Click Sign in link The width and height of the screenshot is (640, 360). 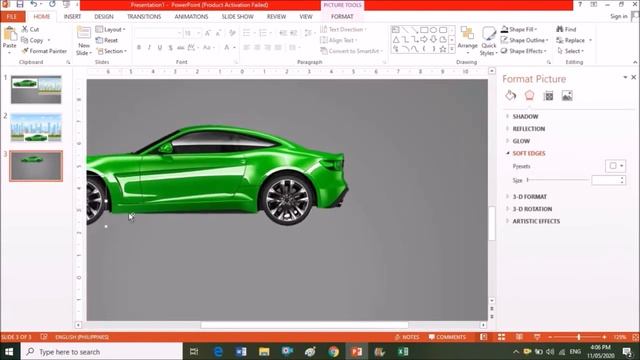click(619, 16)
